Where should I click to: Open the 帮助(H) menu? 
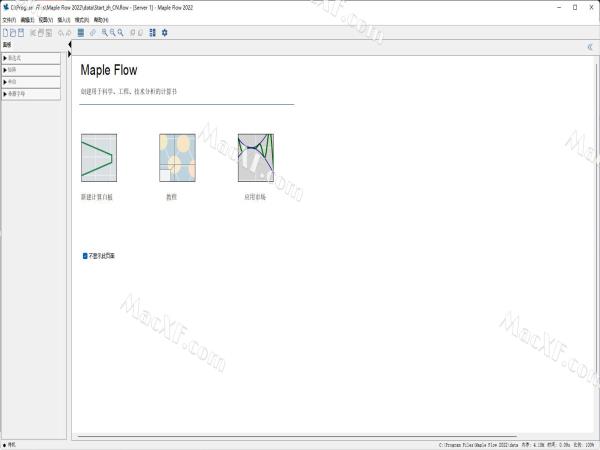101,20
